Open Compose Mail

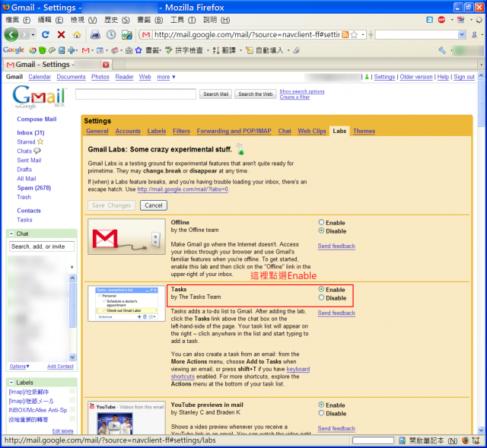[x=37, y=119]
